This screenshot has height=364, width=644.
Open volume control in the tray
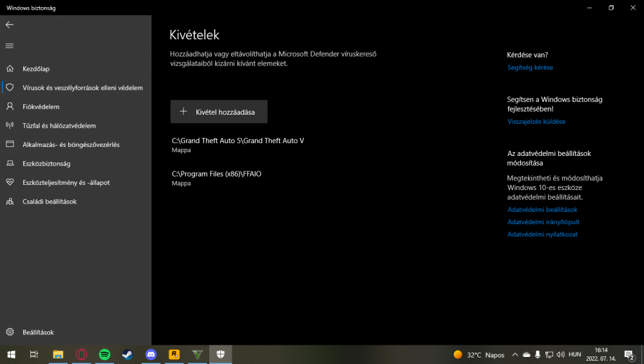point(560,354)
